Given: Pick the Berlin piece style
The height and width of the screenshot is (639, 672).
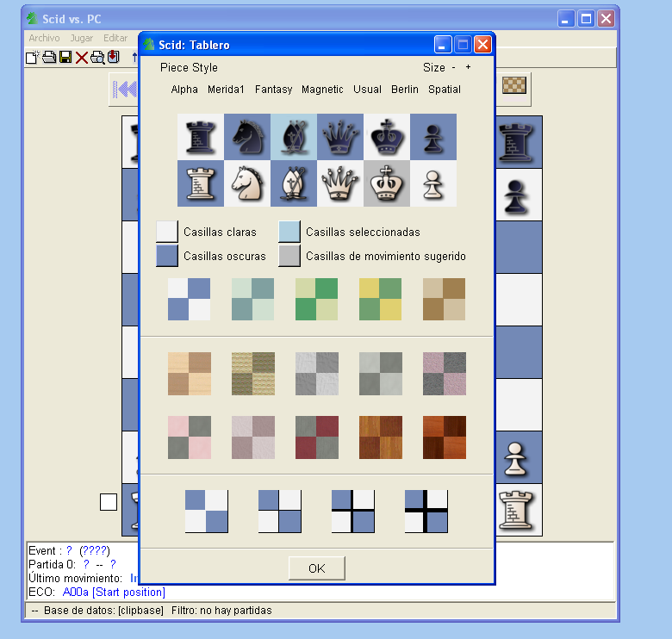Looking at the screenshot, I should pos(405,89).
